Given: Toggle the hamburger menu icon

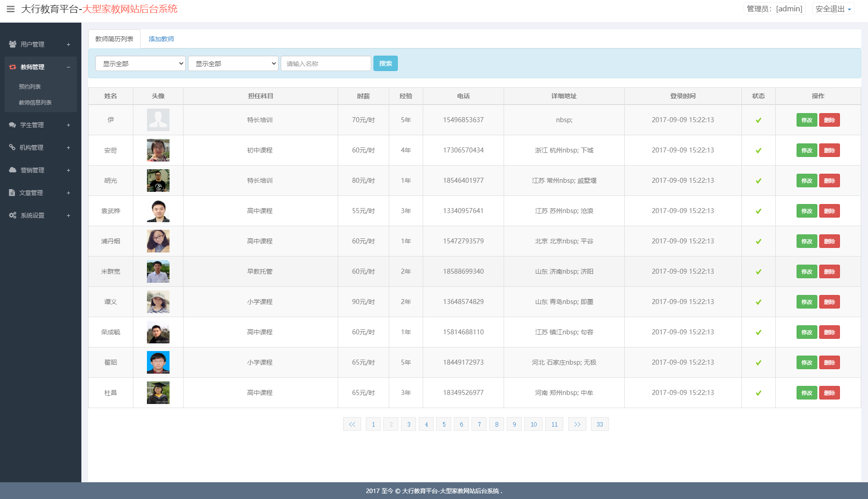Looking at the screenshot, I should coord(11,9).
